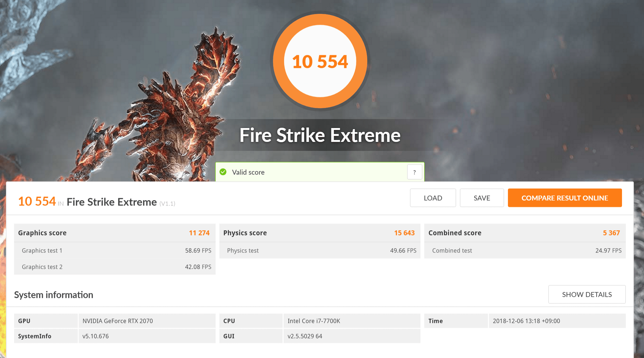Screen dimensions: 644x358
Task: Click the 49.66 FPS value
Action: click(403, 250)
